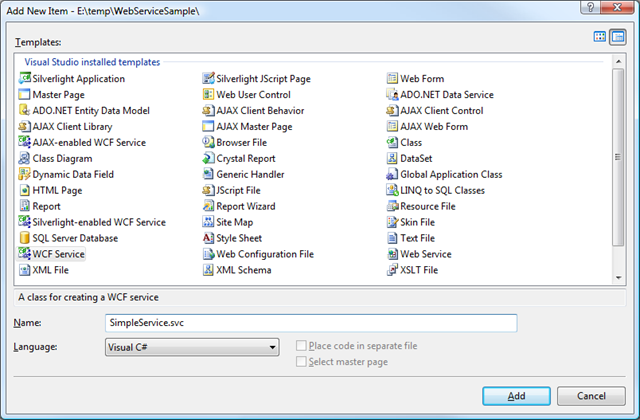Select the Report template label
The image size is (640, 420).
click(x=47, y=206)
